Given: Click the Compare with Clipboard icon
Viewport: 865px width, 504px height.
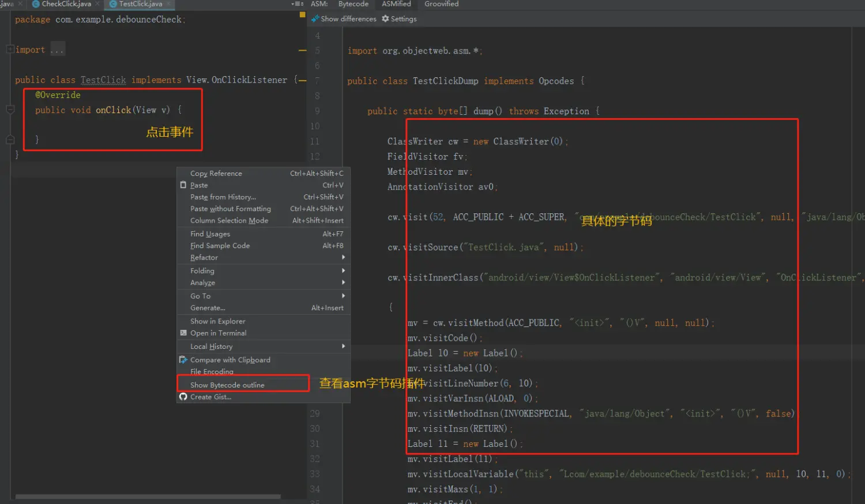Looking at the screenshot, I should (183, 359).
